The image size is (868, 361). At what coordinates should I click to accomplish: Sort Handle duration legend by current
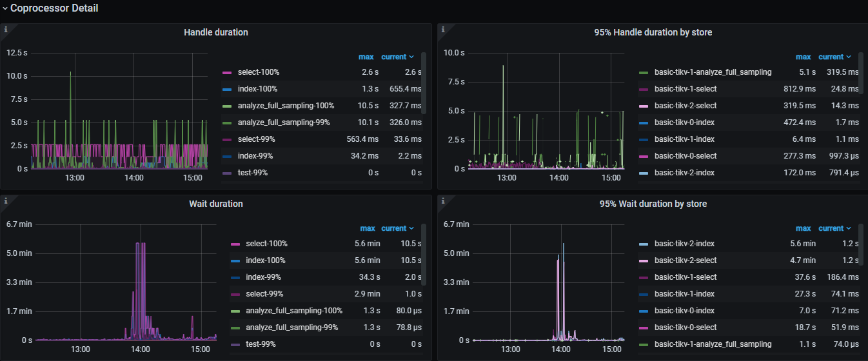(397, 57)
